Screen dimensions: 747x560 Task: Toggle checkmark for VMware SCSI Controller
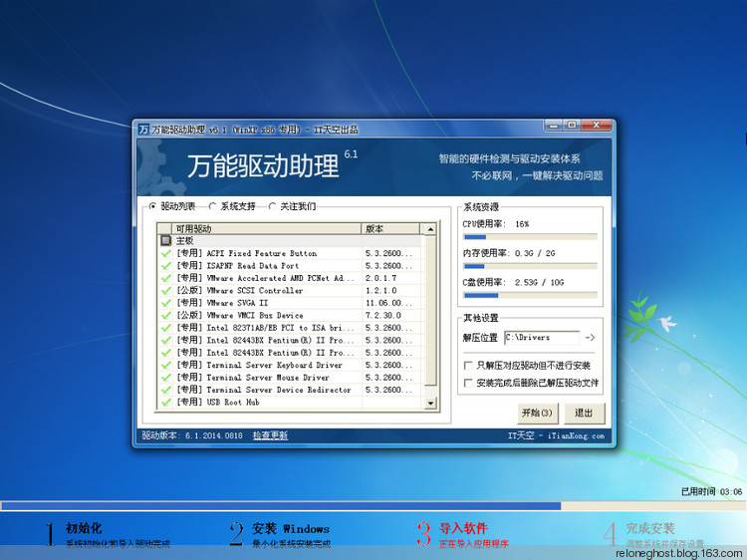[165, 291]
